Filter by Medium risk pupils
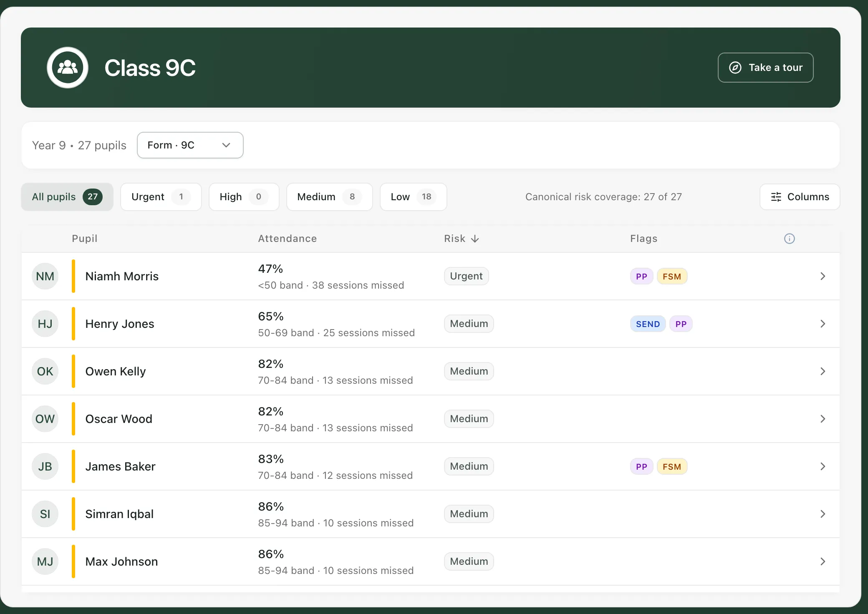 pyautogui.click(x=330, y=197)
